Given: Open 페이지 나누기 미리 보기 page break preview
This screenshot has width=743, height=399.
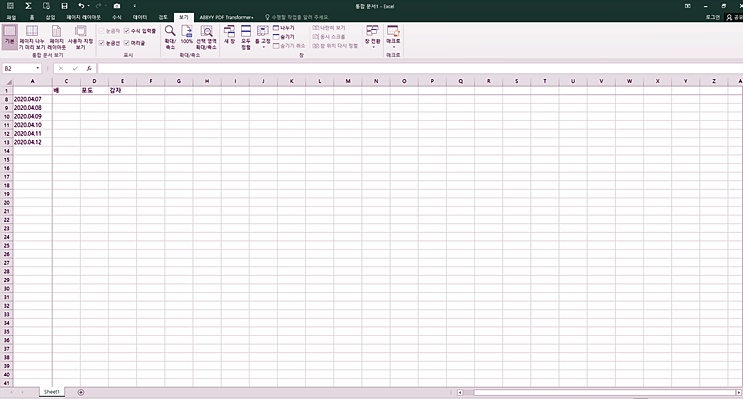Looking at the screenshot, I should pos(32,37).
